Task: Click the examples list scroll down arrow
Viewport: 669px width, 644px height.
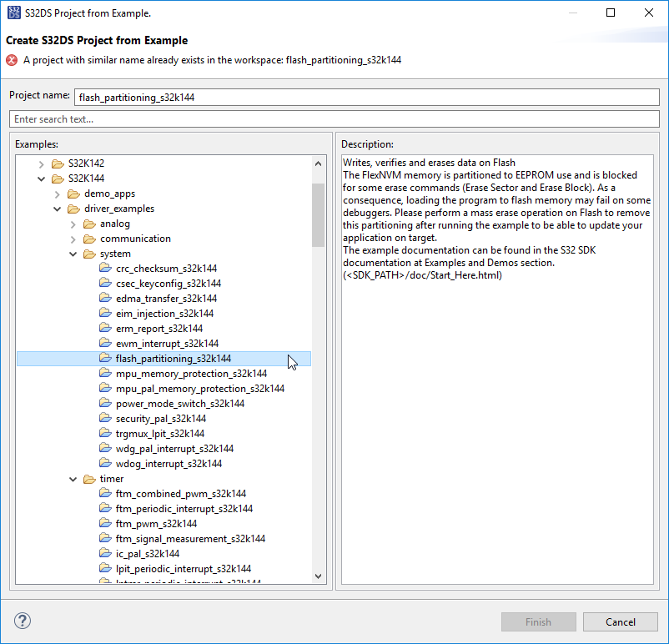Action: (x=318, y=576)
